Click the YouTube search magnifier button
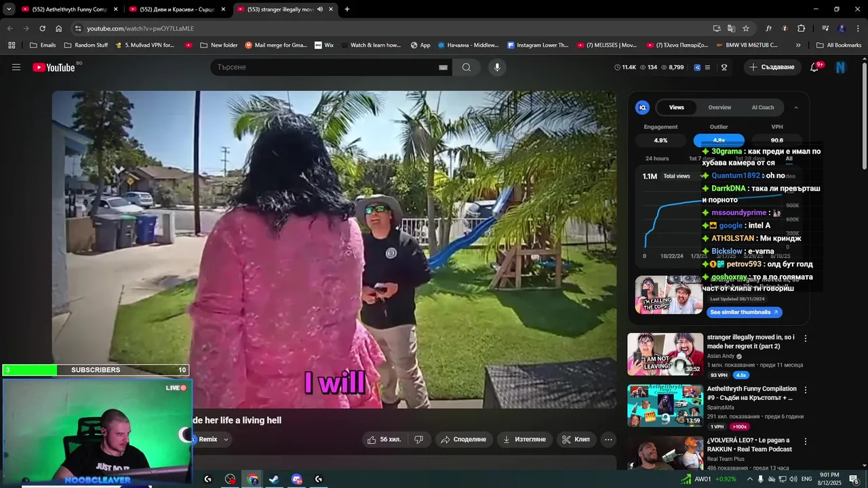This screenshot has width=868, height=488. 467,67
